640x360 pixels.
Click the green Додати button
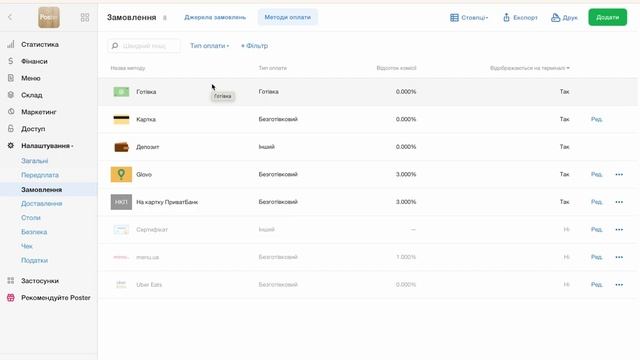tap(607, 17)
